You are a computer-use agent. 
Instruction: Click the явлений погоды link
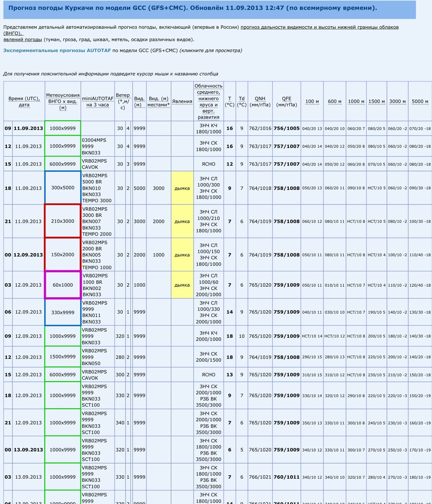pos(23,39)
